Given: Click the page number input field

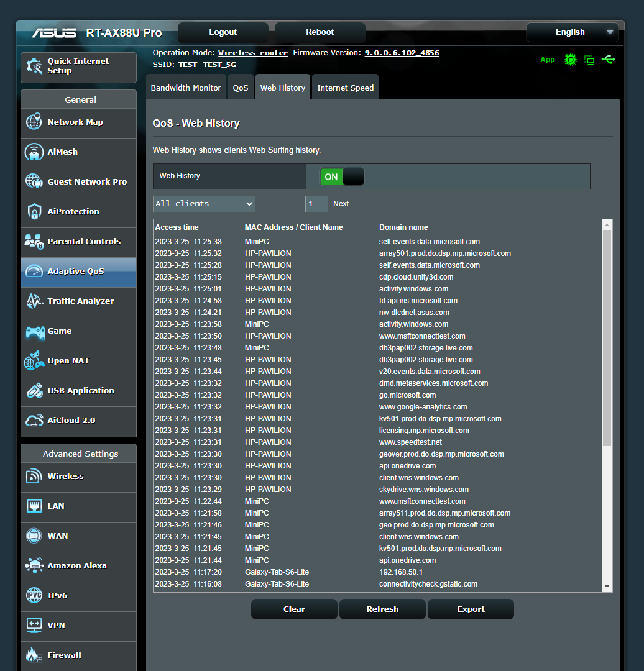Looking at the screenshot, I should click(316, 204).
